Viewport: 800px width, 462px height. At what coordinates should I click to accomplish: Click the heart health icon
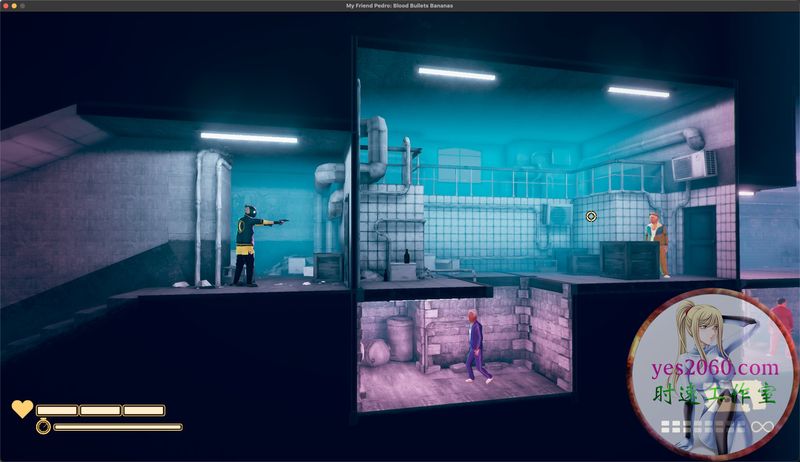coord(21,409)
